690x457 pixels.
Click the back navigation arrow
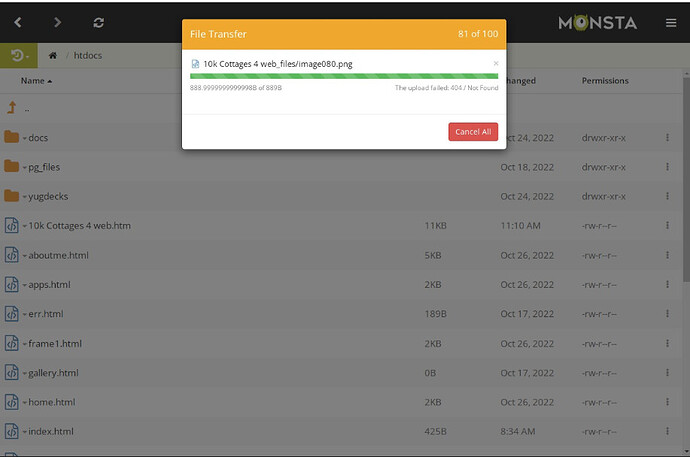[x=18, y=22]
